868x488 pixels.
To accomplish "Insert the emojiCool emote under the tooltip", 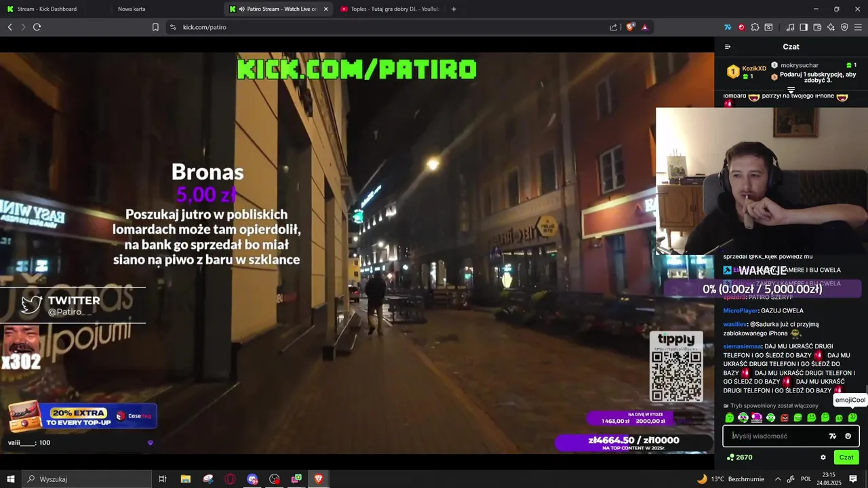I will [x=852, y=418].
